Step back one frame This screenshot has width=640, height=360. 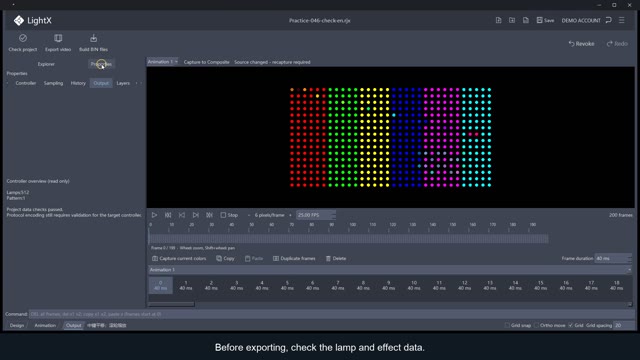click(182, 215)
